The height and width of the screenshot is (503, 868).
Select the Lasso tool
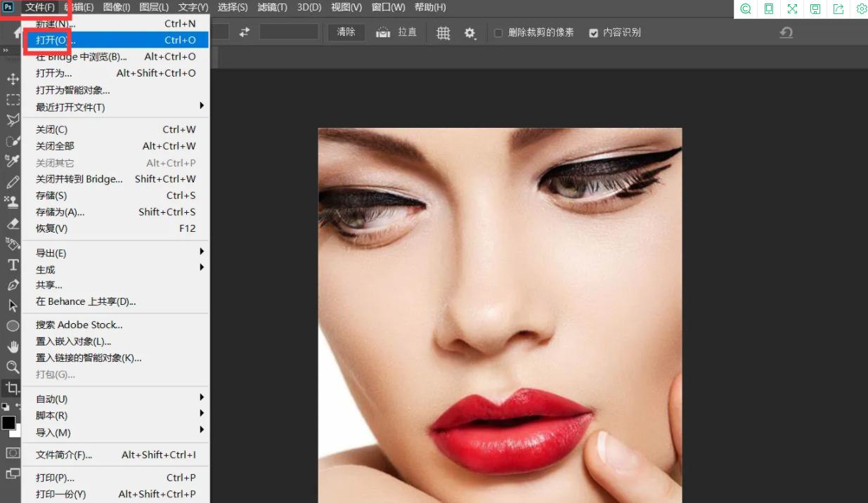click(12, 120)
